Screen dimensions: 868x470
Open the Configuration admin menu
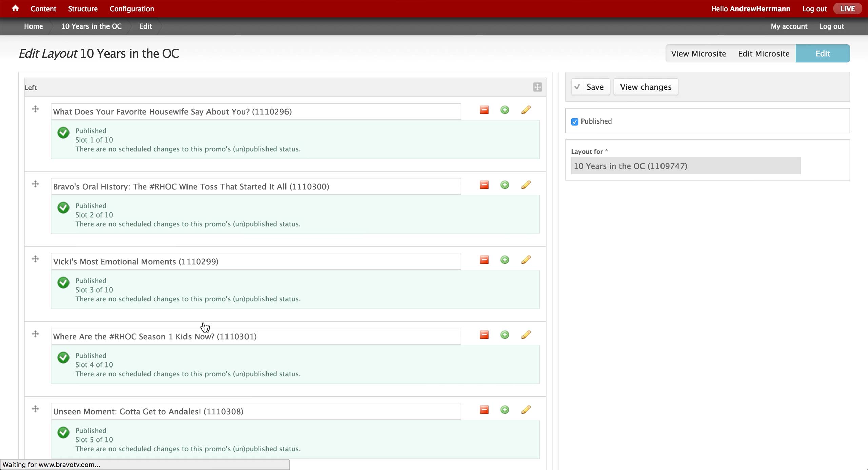132,9
